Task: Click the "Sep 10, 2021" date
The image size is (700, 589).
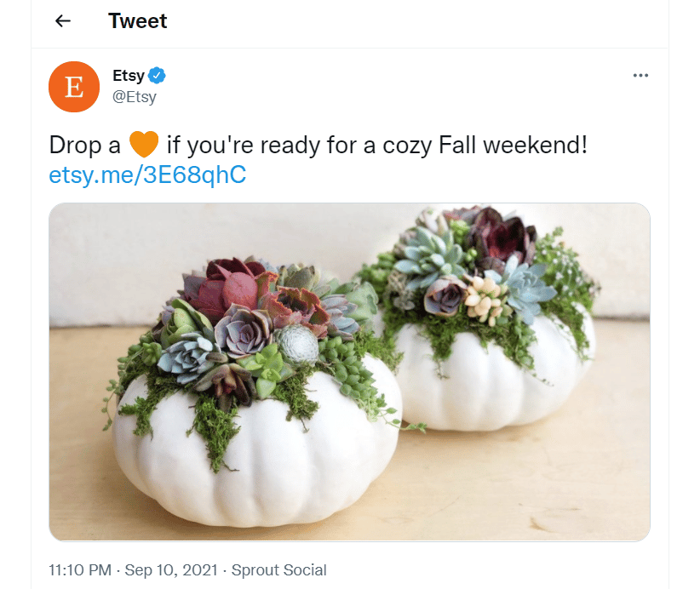Action: 170,570
